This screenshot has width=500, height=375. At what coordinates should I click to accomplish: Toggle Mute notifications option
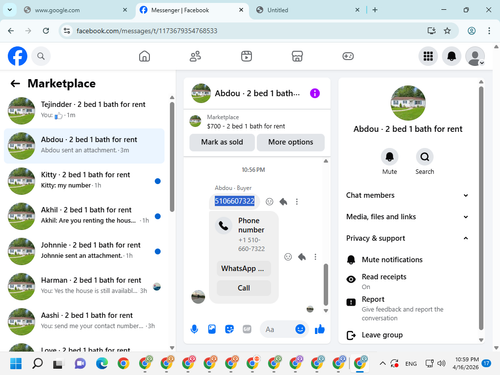click(x=407, y=259)
